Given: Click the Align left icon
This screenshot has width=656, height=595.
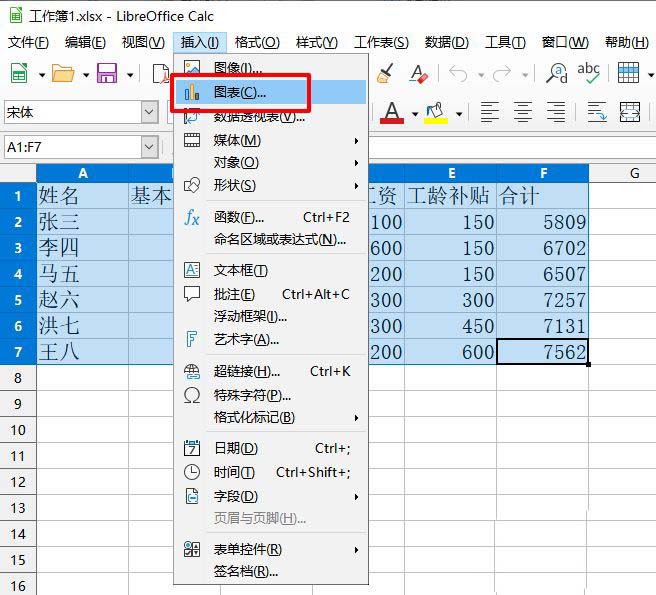Looking at the screenshot, I should tap(490, 112).
